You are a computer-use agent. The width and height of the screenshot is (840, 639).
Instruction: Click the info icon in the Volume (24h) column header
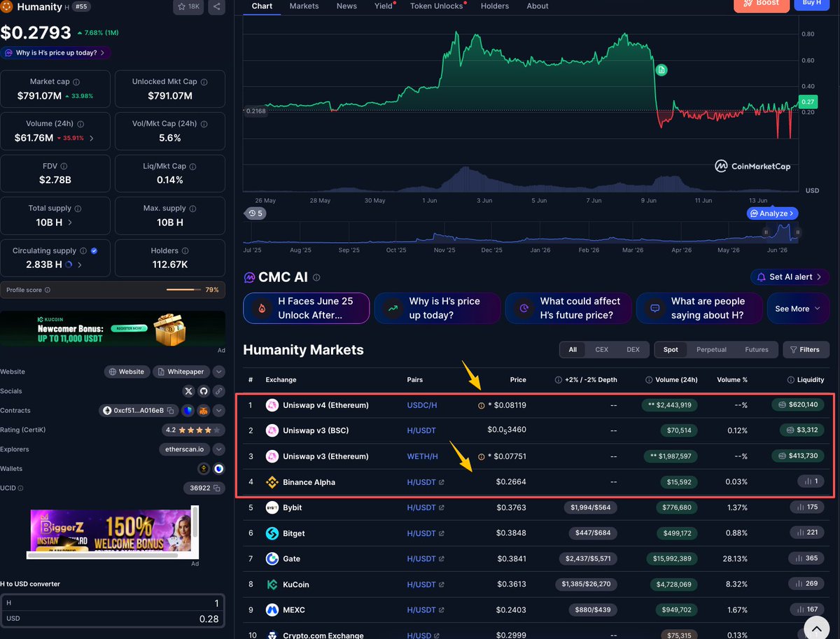tap(648, 380)
